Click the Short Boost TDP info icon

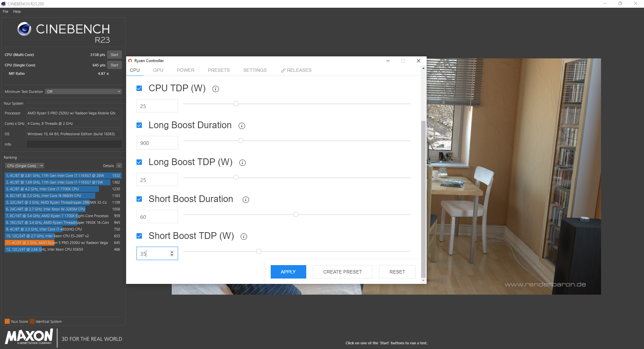pos(244,237)
